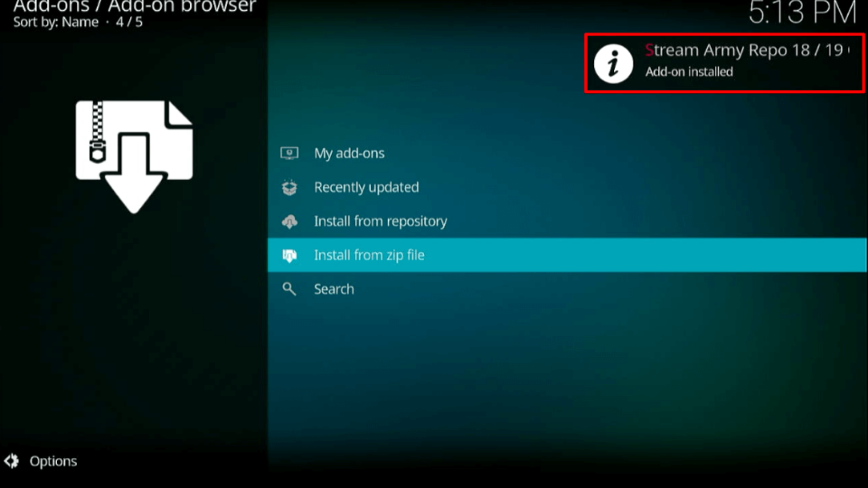Click the Options gear icon
The image size is (868, 488).
(x=12, y=461)
